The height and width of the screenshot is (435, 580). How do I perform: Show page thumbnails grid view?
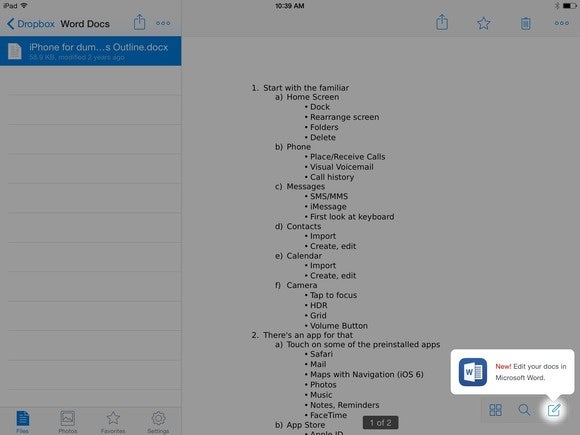tap(495, 410)
